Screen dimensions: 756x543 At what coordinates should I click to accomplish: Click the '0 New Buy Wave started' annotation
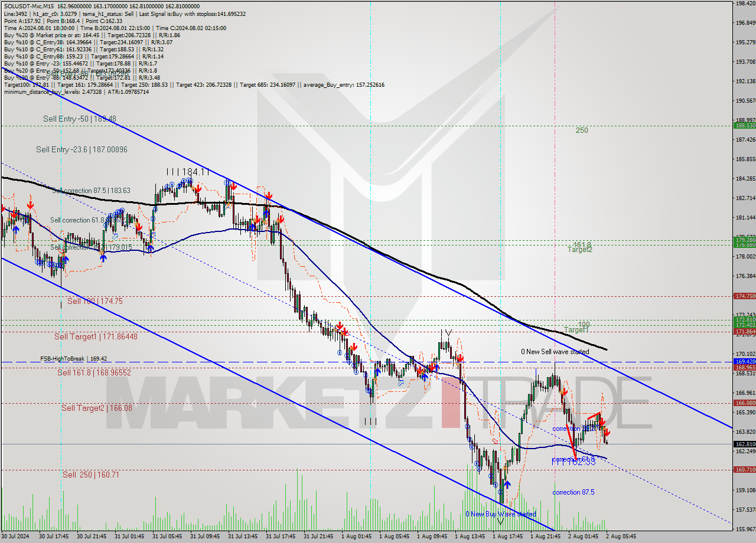click(500, 514)
